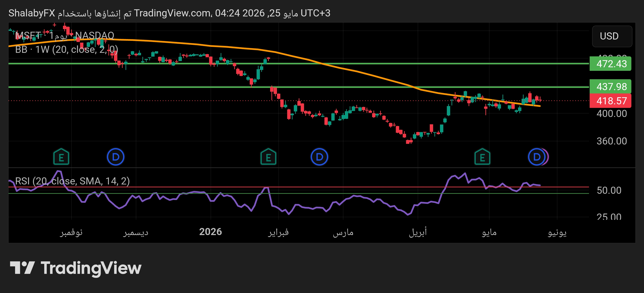The height and width of the screenshot is (293, 644).
Task: Click the مايو date label
Action: 489,232
